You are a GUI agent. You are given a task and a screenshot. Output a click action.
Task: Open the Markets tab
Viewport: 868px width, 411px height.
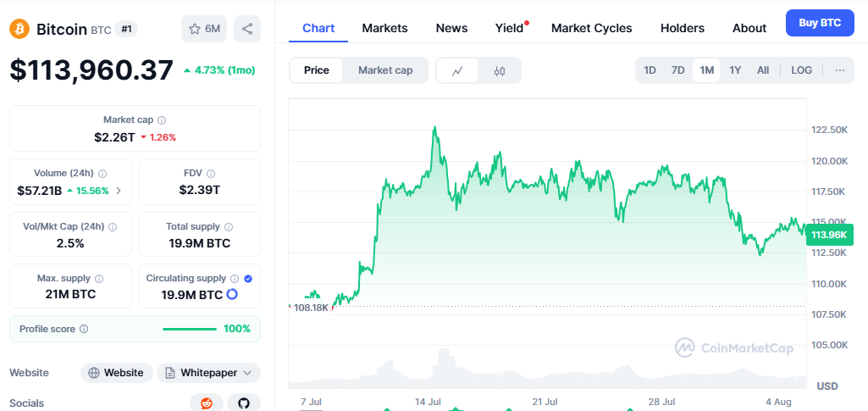pyautogui.click(x=384, y=28)
